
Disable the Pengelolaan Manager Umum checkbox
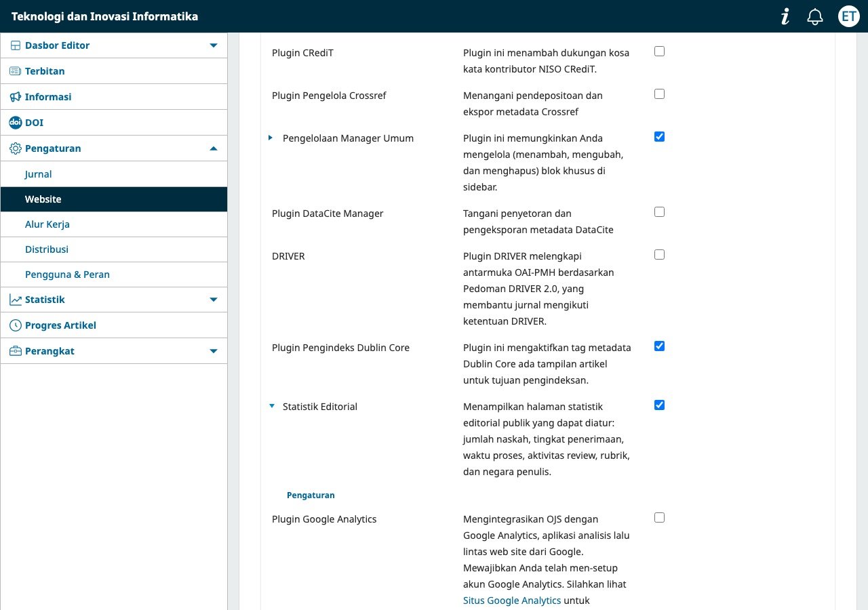coord(659,137)
